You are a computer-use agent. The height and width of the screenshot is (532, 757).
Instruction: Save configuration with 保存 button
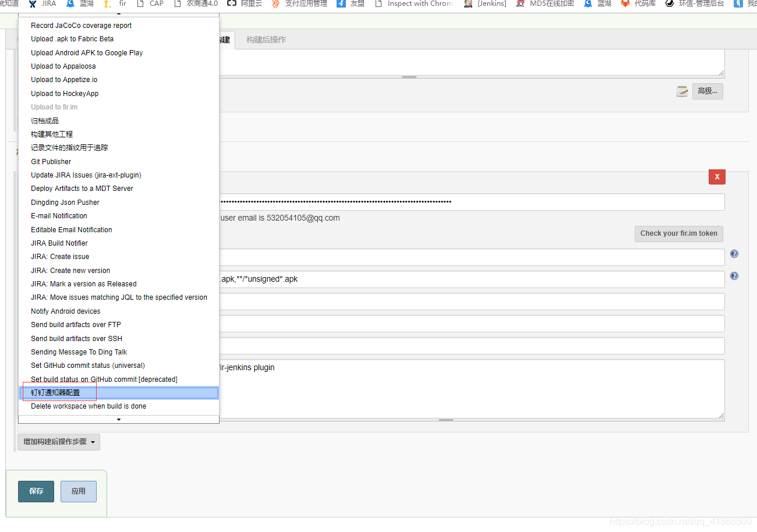click(x=36, y=491)
